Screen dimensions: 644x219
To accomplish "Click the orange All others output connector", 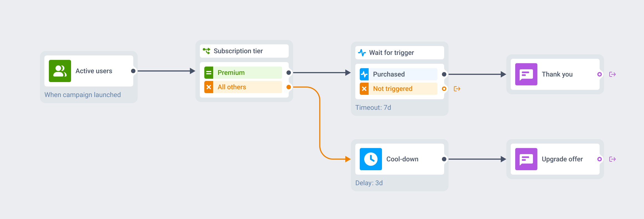I will pos(289,87).
